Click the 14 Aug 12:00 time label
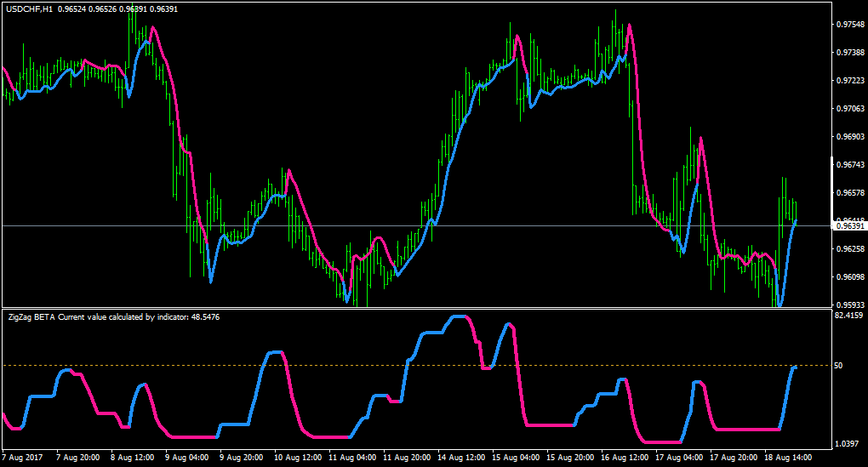The width and height of the screenshot is (868, 467). point(461,458)
